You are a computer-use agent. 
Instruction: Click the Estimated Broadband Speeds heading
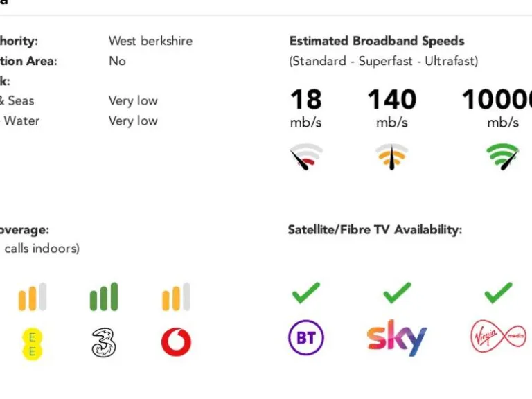click(376, 41)
